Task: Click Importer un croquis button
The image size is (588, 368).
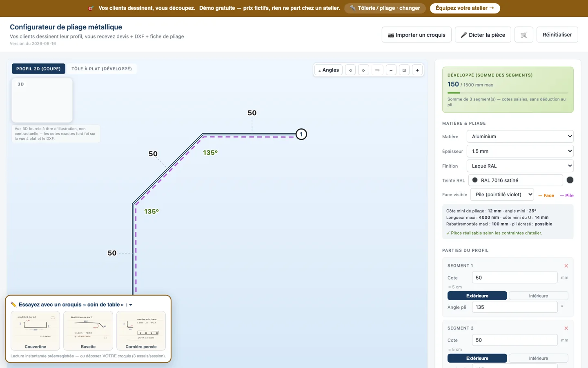Action: (416, 35)
